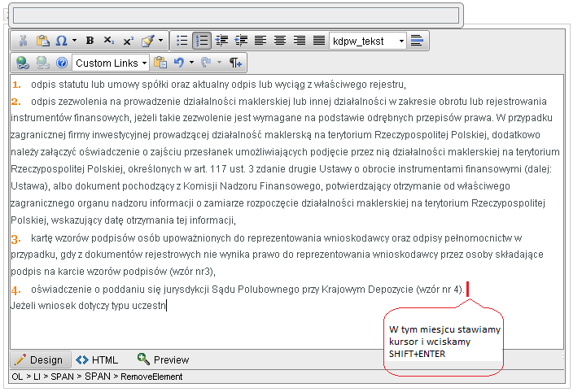Switch to the HTML tab
Viewport: 582px width, 392px height.
(x=97, y=359)
